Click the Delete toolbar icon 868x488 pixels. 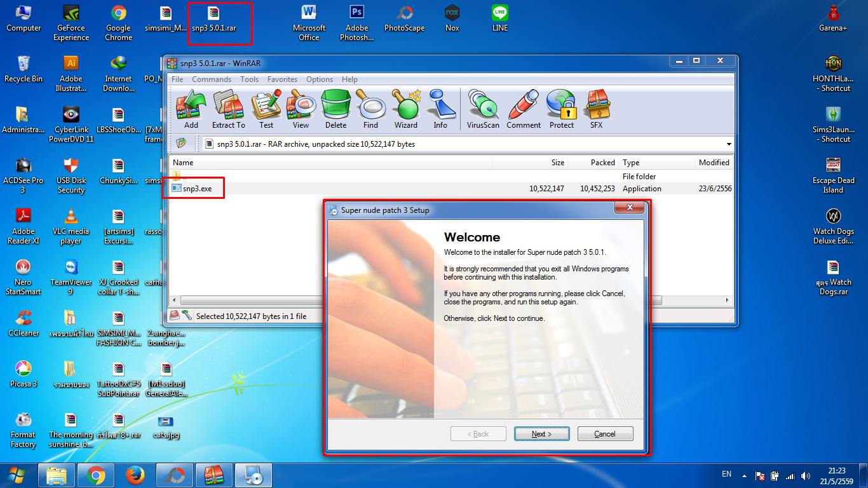click(x=336, y=109)
